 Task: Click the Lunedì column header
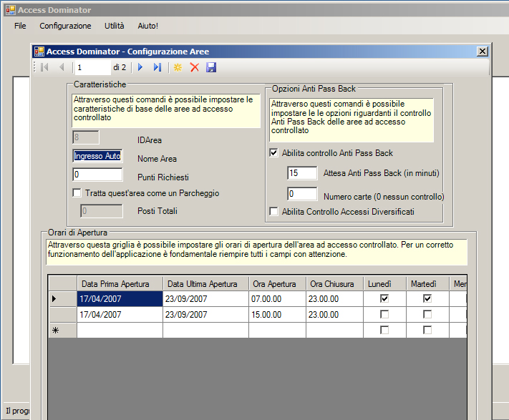(384, 284)
